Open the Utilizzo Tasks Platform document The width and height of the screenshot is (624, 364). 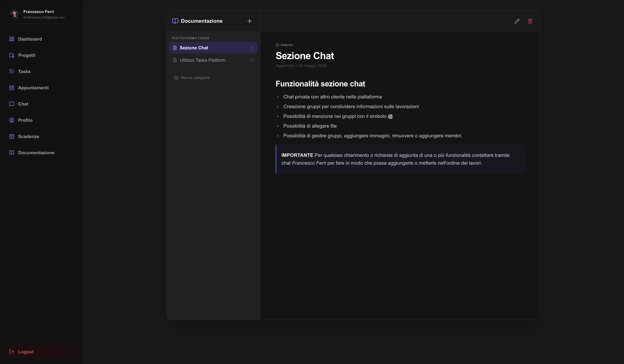click(x=213, y=60)
